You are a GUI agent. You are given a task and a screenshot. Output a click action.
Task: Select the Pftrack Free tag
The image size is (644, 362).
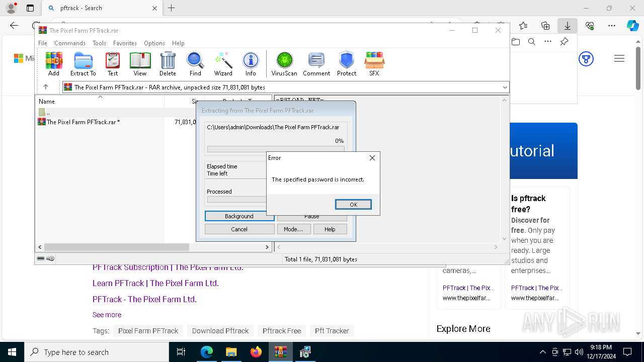coord(282,331)
